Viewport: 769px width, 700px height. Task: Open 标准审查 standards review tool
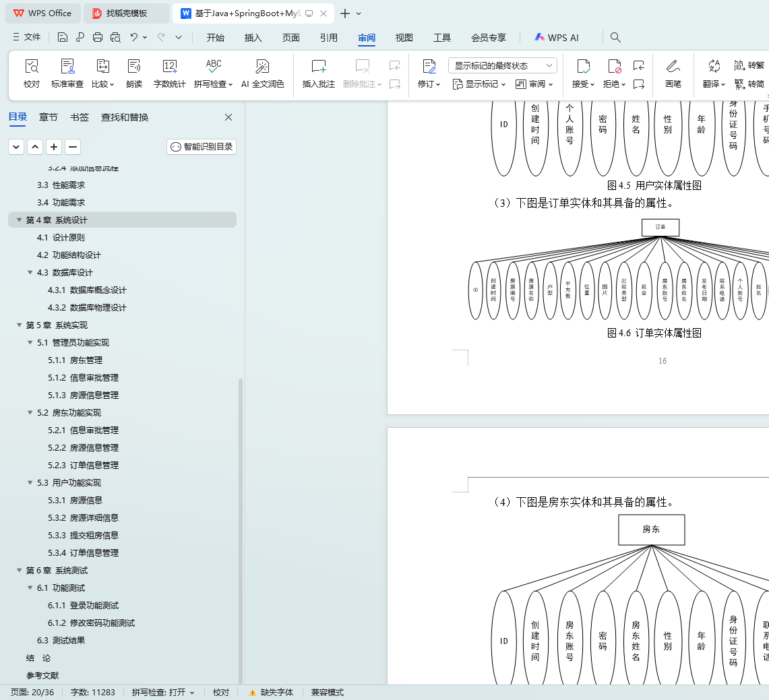pyautogui.click(x=67, y=73)
